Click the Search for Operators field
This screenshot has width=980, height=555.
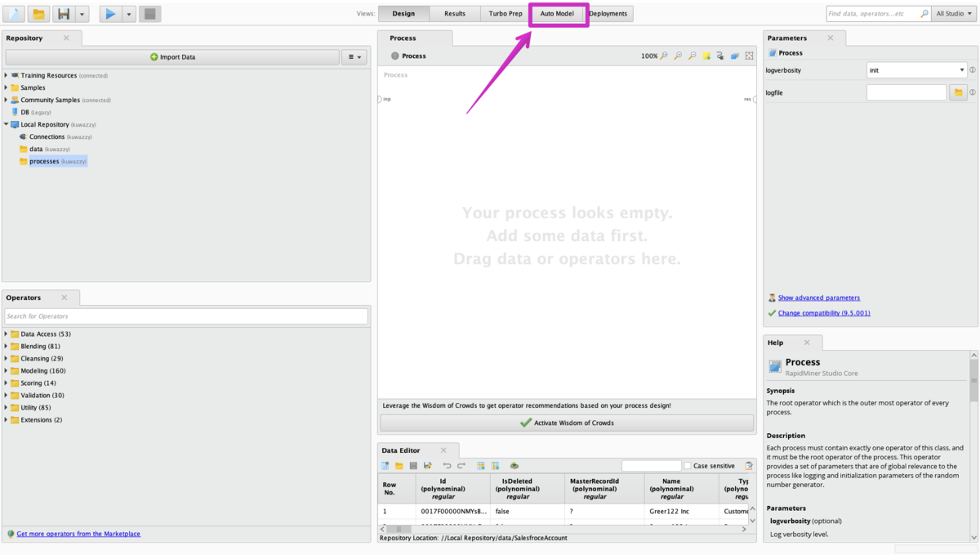(186, 316)
